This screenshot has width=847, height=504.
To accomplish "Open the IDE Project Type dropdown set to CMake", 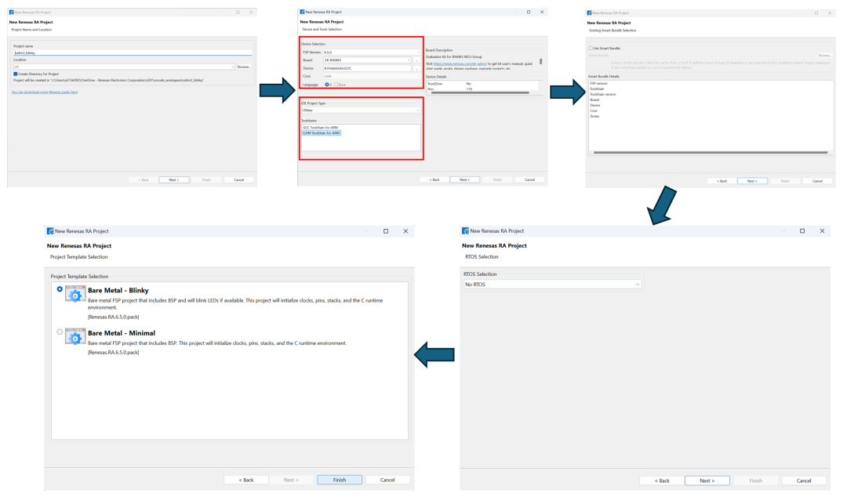I will [360, 110].
